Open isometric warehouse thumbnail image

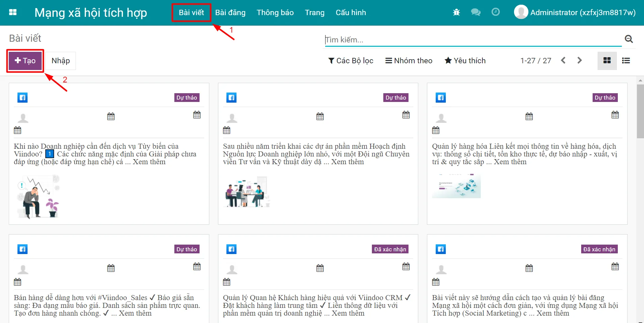[x=456, y=186]
